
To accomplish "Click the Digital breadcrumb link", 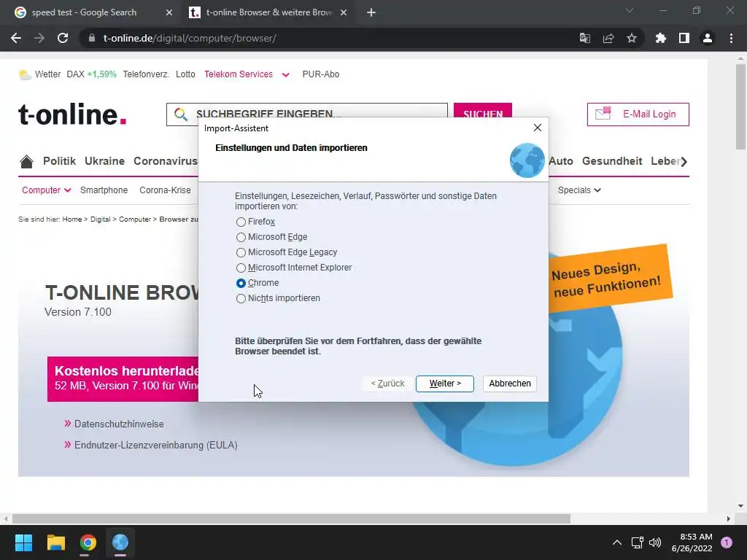I will click(100, 219).
